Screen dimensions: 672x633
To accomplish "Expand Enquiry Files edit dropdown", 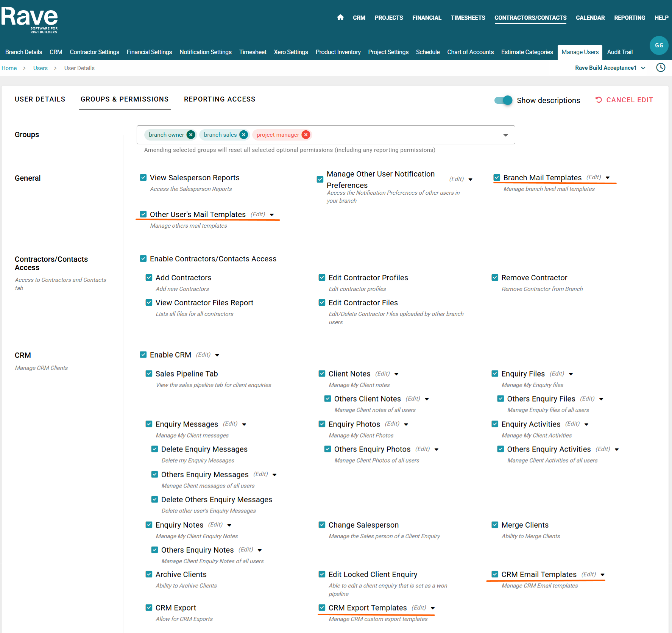I will (571, 374).
